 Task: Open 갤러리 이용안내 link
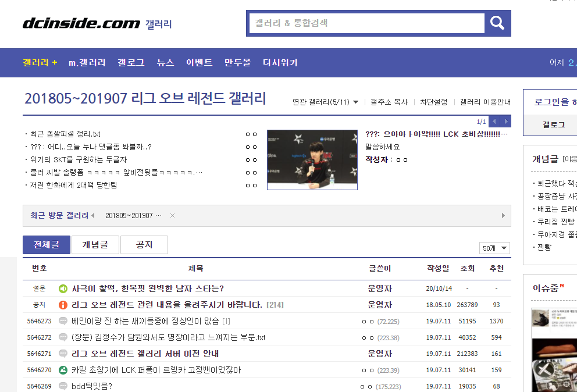(x=485, y=102)
